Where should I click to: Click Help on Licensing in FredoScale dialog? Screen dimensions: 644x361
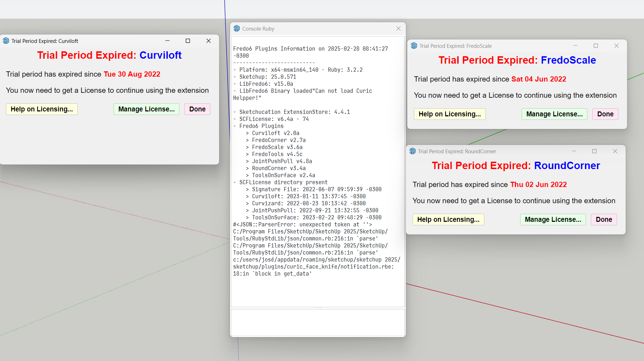tap(450, 114)
